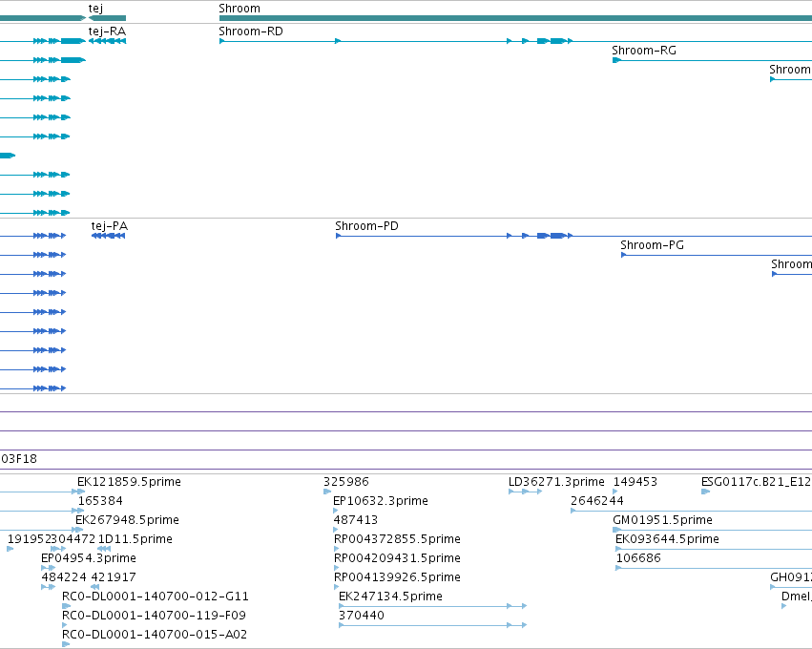Select the 106686 feature label
Screen dimensions: 812x649
point(638,558)
